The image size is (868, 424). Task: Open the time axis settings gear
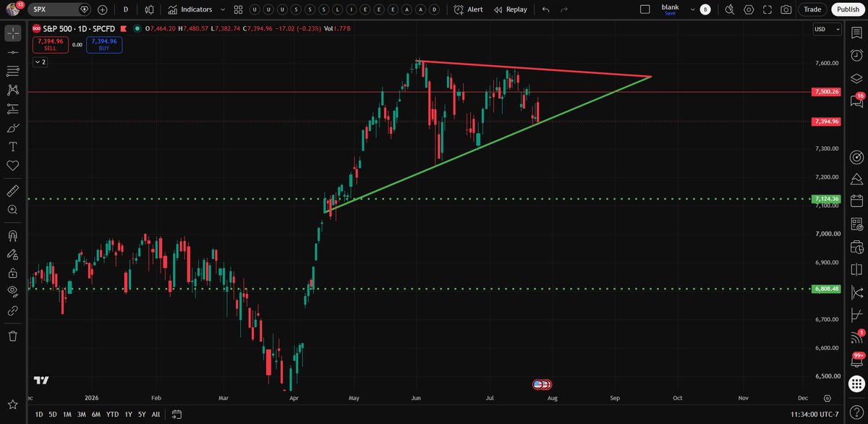827,398
